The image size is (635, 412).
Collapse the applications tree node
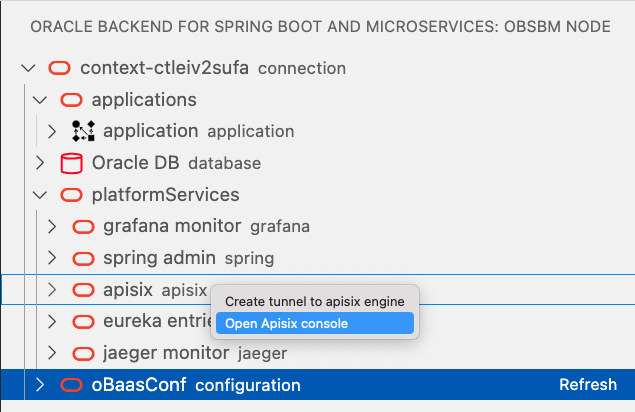pyautogui.click(x=40, y=100)
